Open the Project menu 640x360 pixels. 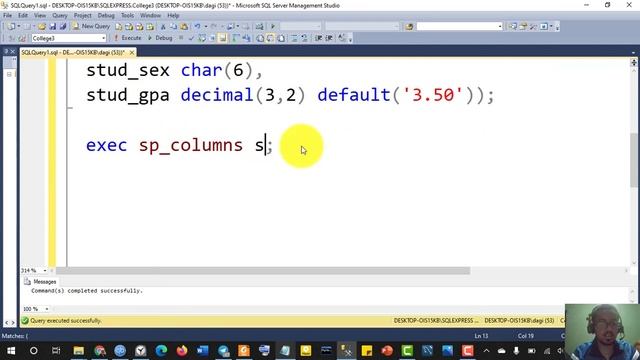click(82, 16)
